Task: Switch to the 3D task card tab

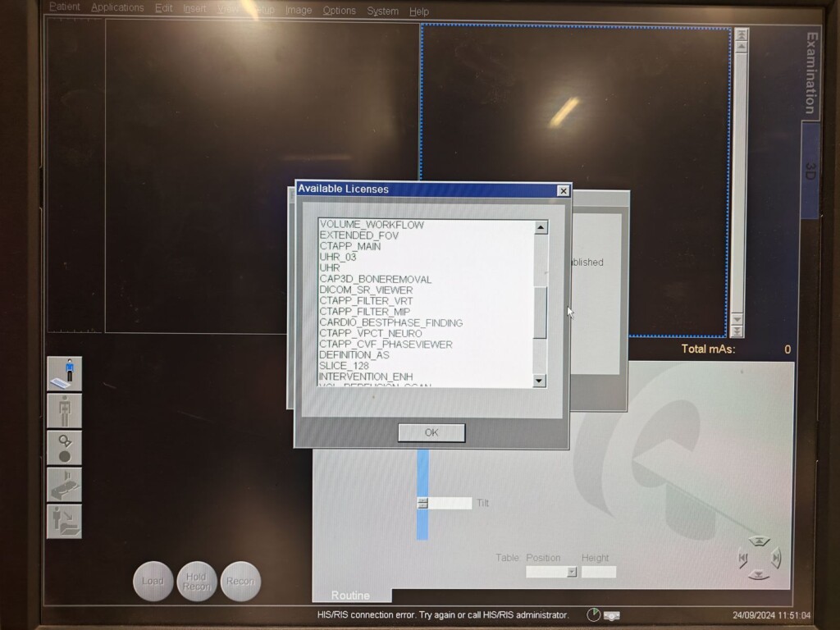Action: tap(810, 171)
